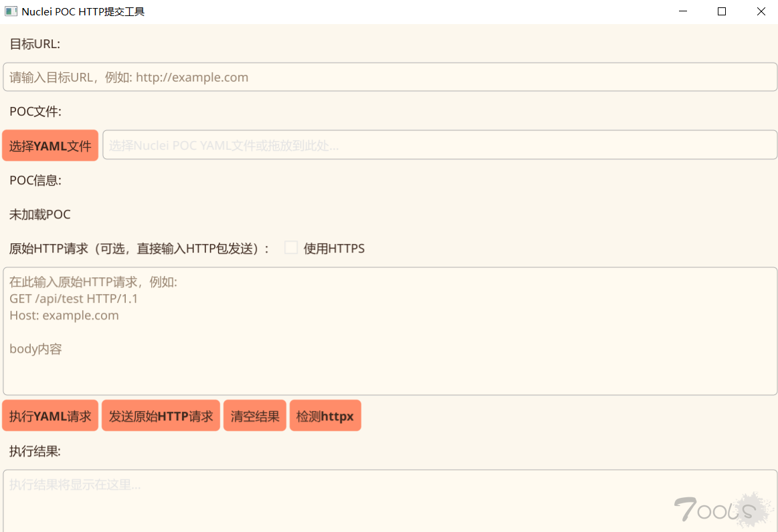This screenshot has height=532, width=778.
Task: Enable the 使用HTTPS checkbox
Action: tap(291, 247)
